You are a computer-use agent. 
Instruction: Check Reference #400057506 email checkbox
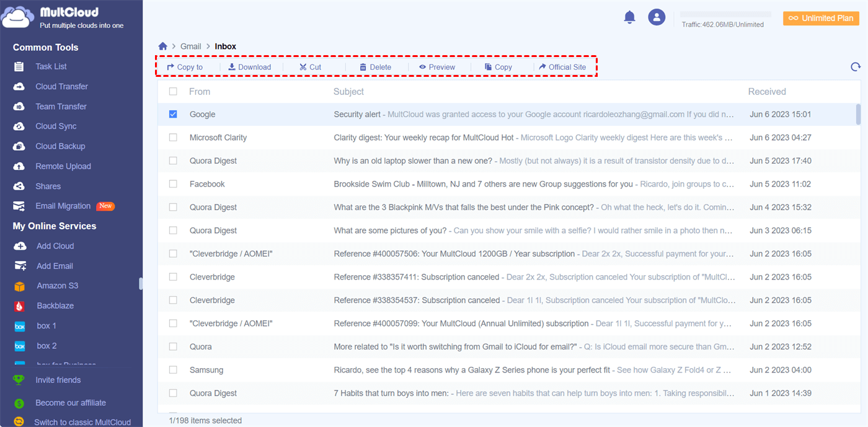tap(173, 253)
